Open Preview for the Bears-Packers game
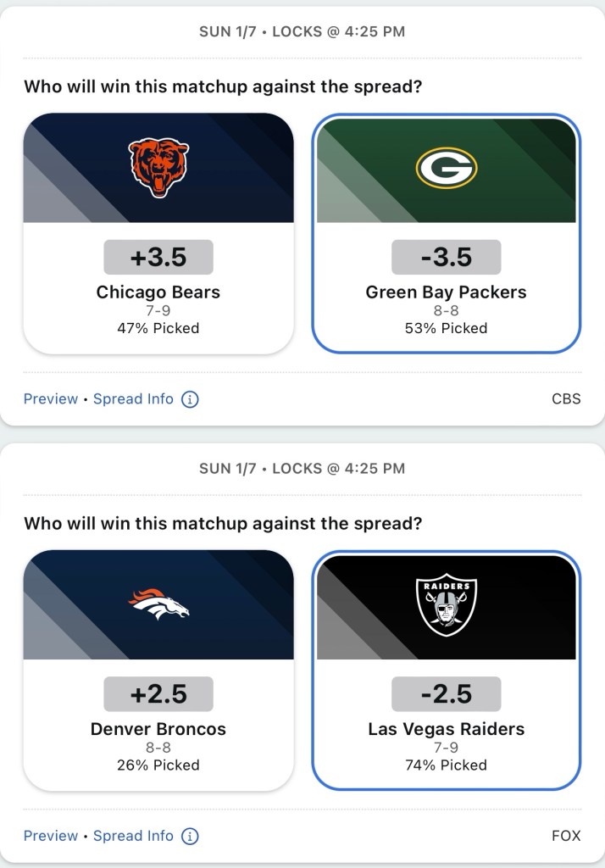Image resolution: width=605 pixels, height=868 pixels. point(51,399)
